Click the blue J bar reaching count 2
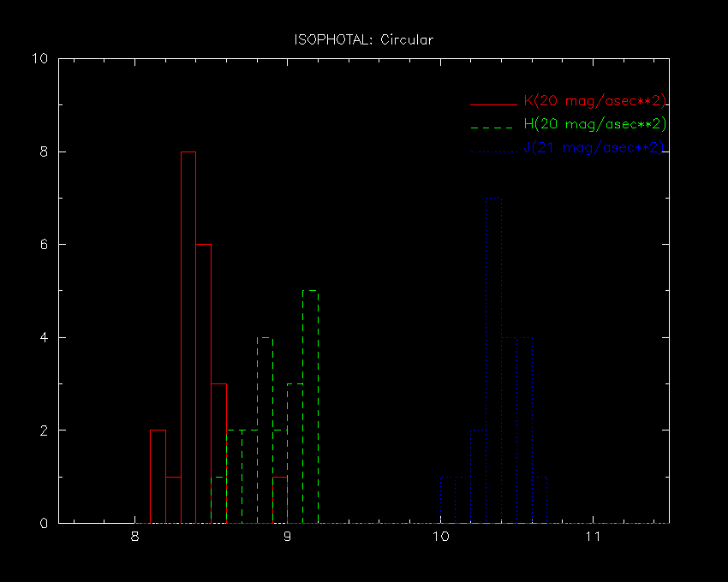 (x=478, y=477)
